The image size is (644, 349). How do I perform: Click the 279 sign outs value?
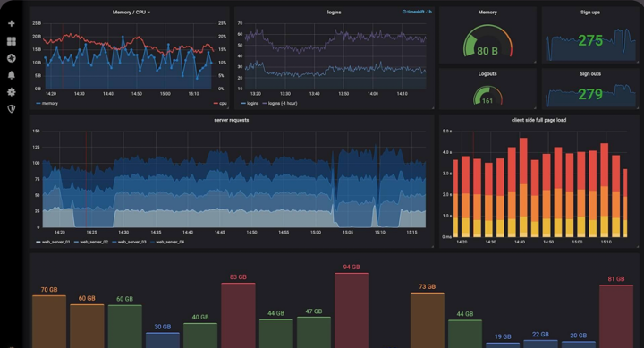pos(590,95)
